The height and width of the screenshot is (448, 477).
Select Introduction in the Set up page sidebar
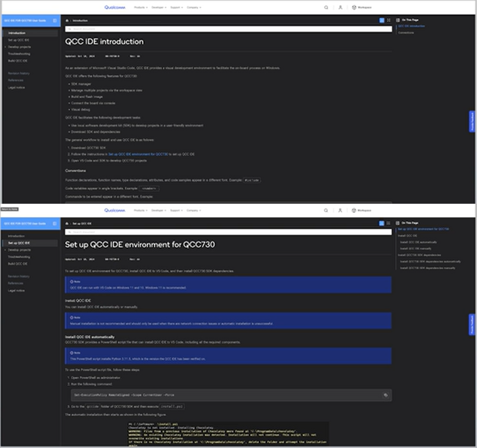pos(16,236)
